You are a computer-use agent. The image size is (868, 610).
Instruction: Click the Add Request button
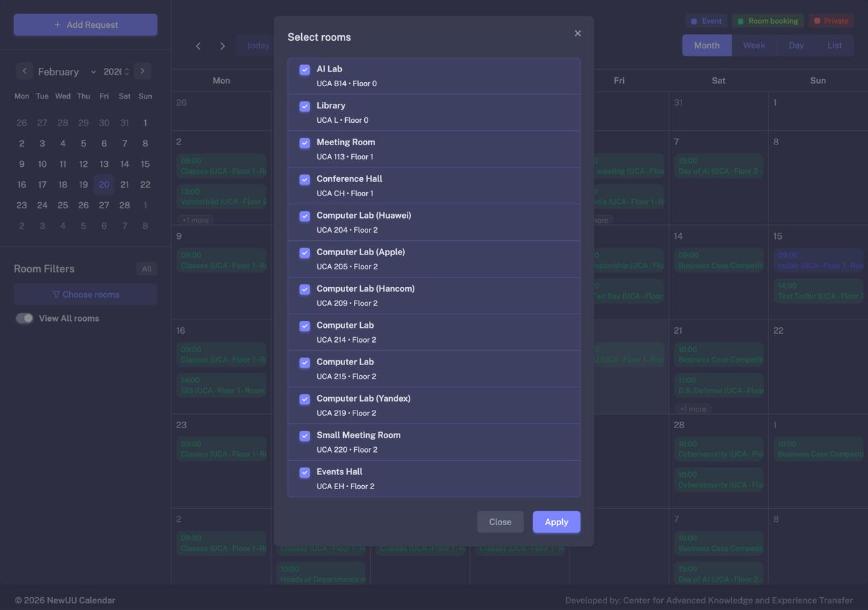85,24
